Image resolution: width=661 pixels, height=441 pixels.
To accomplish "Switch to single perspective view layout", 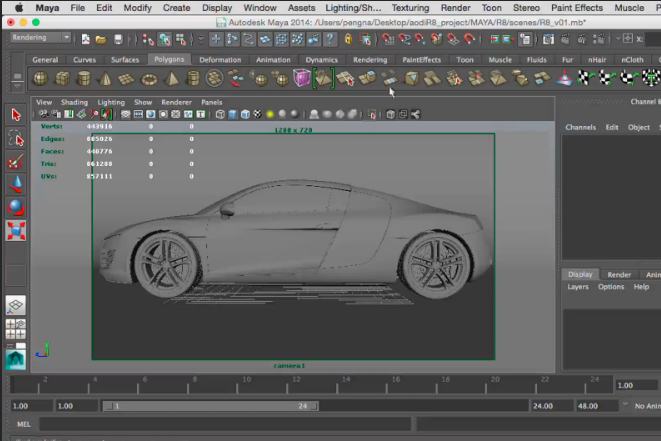I will point(16,306).
